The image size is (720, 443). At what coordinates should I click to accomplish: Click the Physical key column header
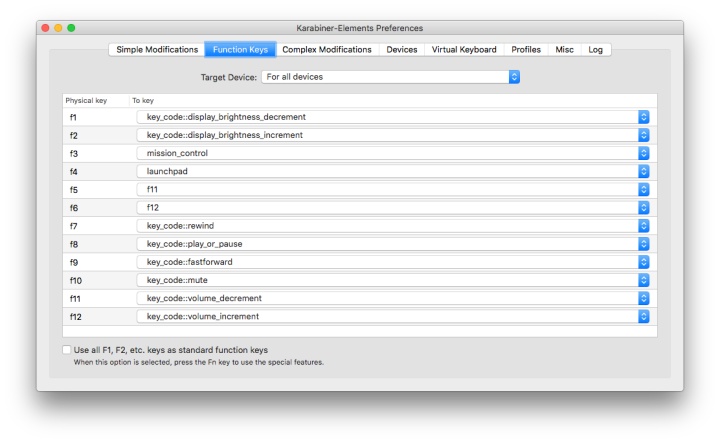pyautogui.click(x=86, y=101)
